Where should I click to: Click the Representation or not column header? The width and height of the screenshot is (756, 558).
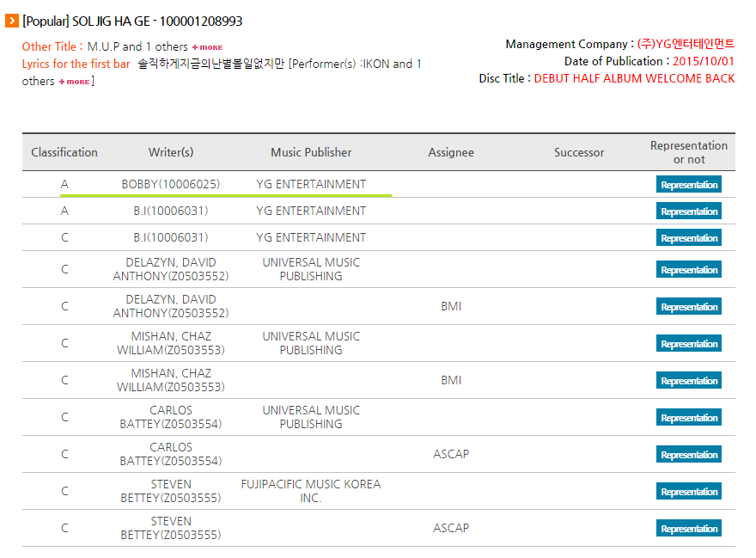pos(688,152)
